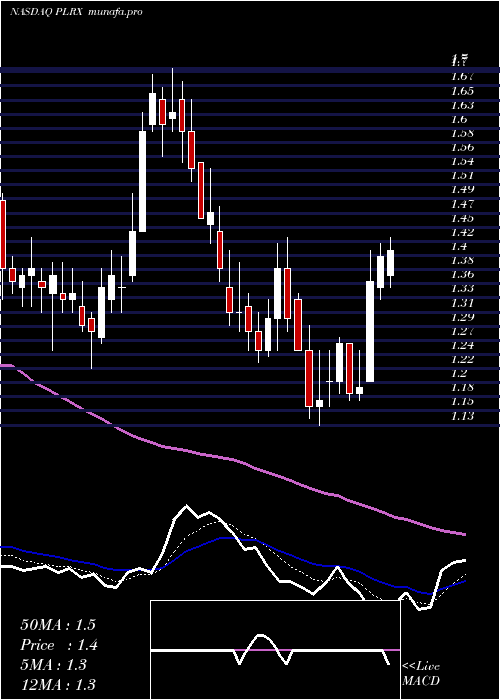The image size is (500, 700).
Task: Click the 1.45 price axis label
Action: point(462,219)
